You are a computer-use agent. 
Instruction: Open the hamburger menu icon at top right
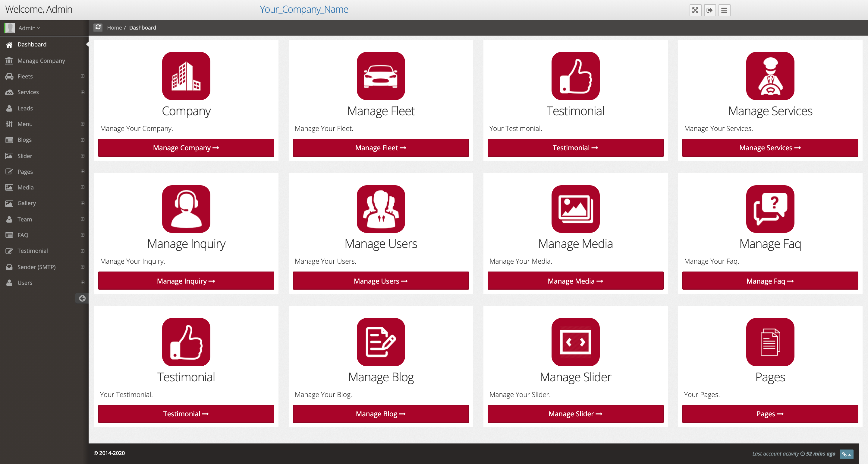point(724,10)
